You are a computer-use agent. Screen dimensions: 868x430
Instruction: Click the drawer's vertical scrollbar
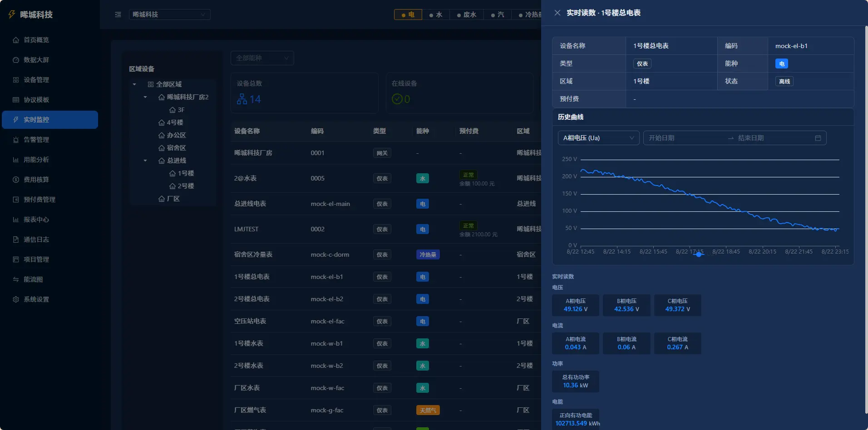click(866, 220)
